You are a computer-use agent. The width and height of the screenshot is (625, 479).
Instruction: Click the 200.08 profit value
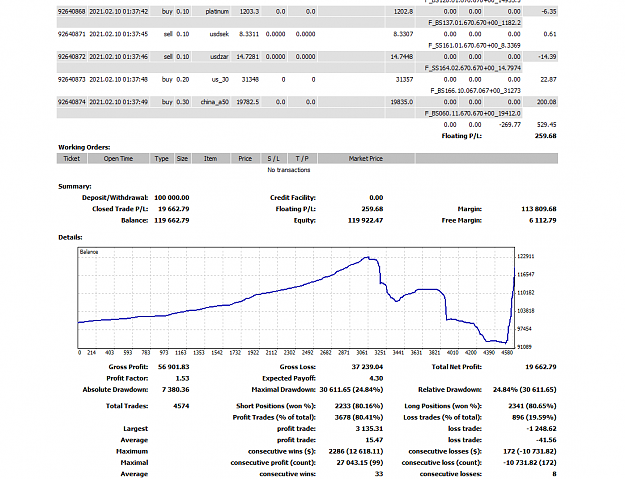(x=546, y=102)
